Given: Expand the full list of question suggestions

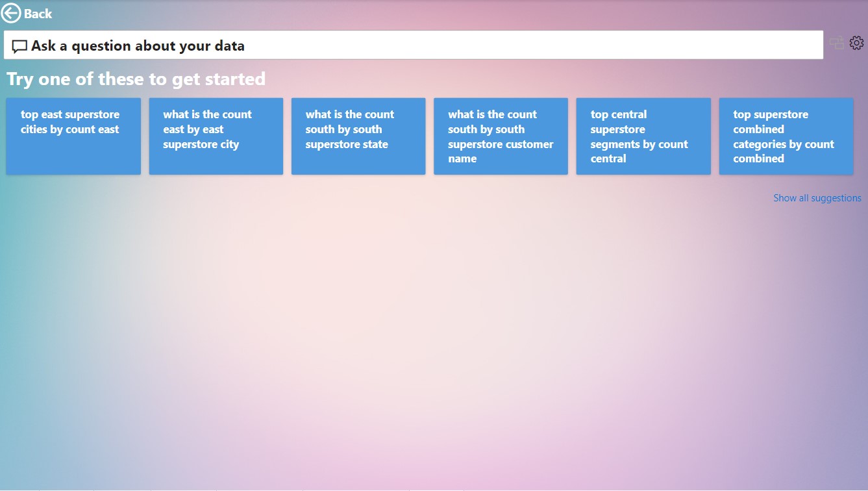Looking at the screenshot, I should pos(817,197).
